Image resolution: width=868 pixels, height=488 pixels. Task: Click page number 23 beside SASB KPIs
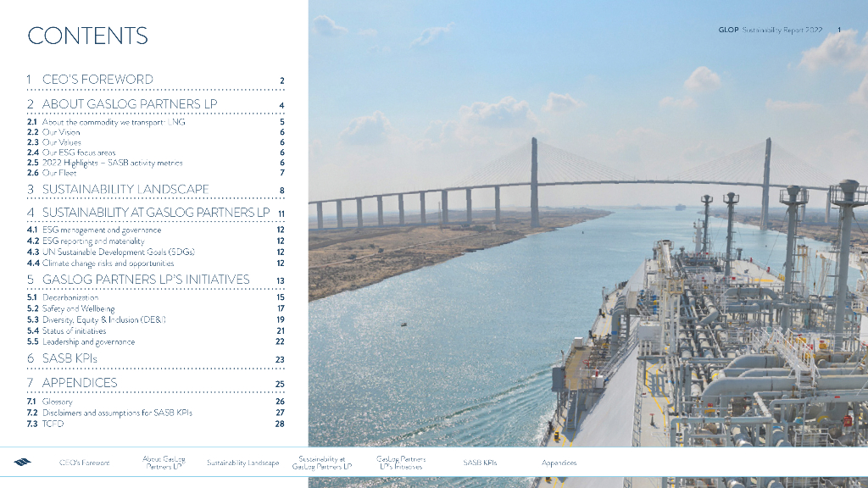click(x=280, y=359)
